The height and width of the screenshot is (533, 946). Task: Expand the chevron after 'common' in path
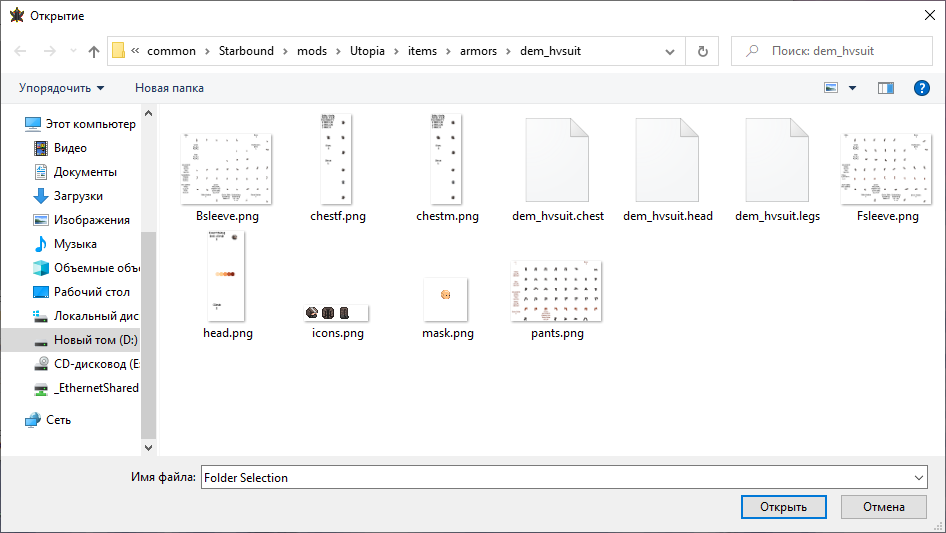207,51
